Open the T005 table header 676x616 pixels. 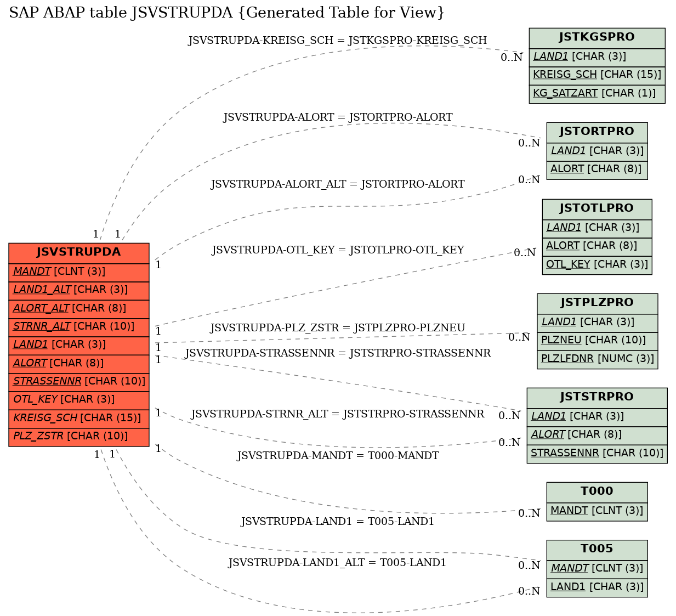point(597,550)
